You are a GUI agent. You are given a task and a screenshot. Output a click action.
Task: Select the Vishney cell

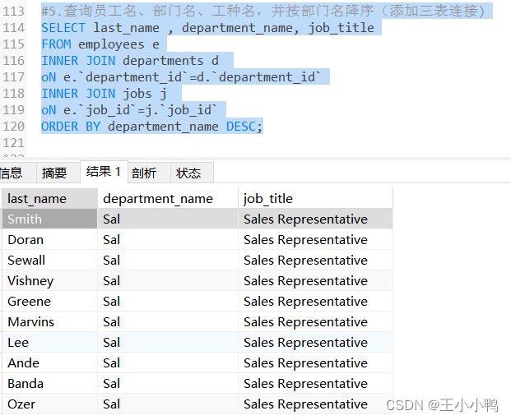(49, 280)
